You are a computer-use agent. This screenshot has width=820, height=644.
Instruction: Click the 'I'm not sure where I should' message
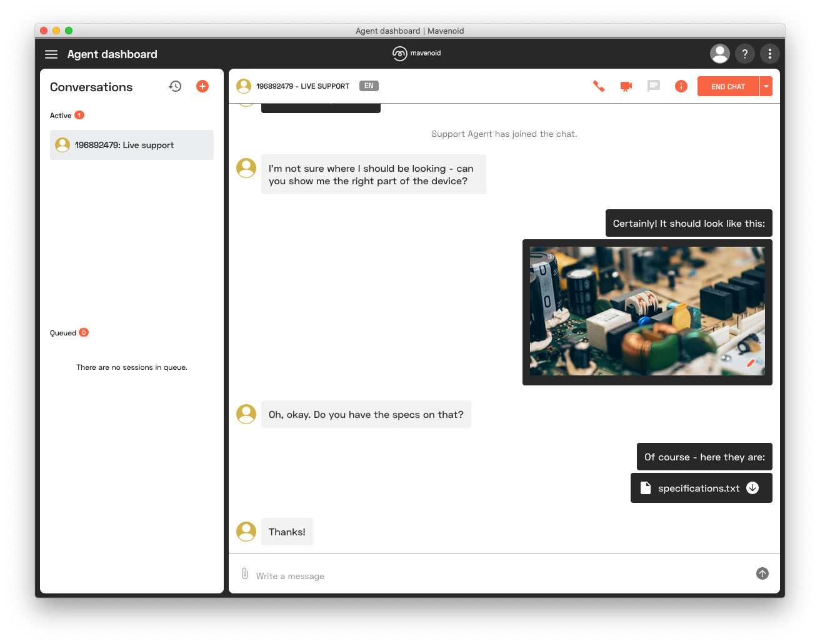pyautogui.click(x=374, y=174)
